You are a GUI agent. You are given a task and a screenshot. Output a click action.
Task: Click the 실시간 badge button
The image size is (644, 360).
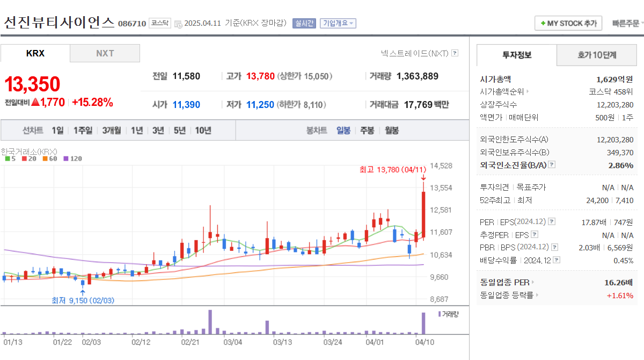pos(304,23)
